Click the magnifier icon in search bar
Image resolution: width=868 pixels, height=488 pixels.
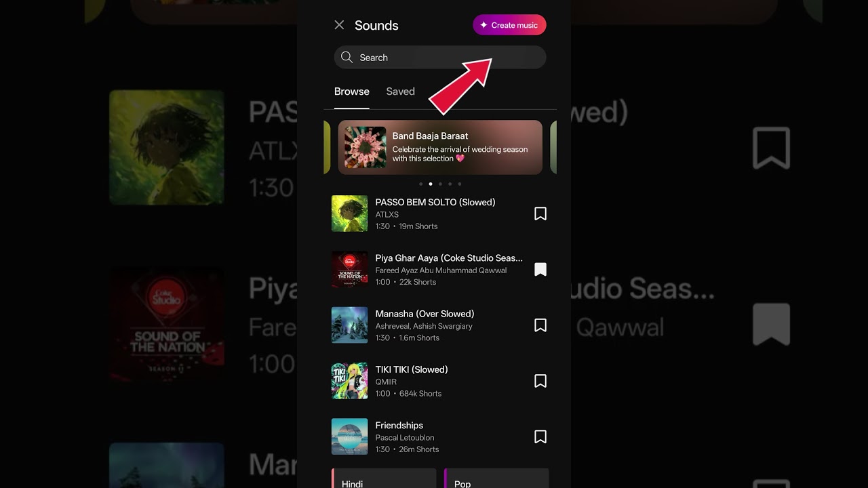(x=347, y=58)
